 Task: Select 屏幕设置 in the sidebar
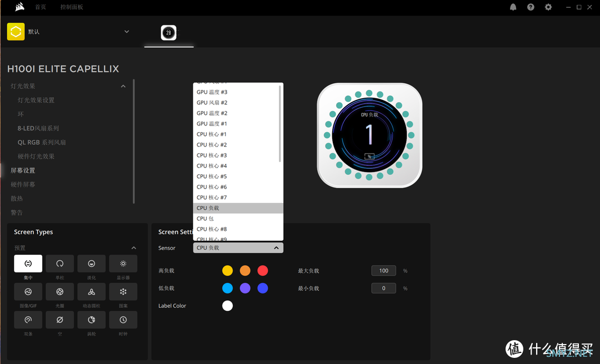tap(23, 170)
